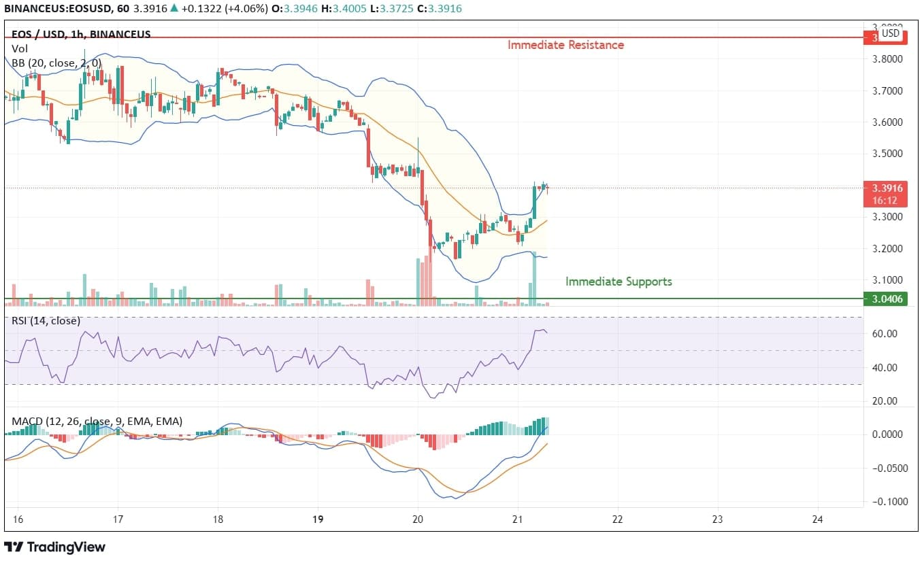
Task: Open the USD currency selector
Action: [890, 33]
